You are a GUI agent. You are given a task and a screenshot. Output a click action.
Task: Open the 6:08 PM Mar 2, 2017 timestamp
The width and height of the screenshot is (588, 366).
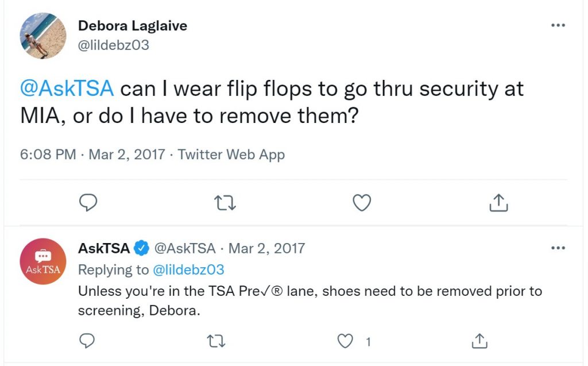point(92,155)
